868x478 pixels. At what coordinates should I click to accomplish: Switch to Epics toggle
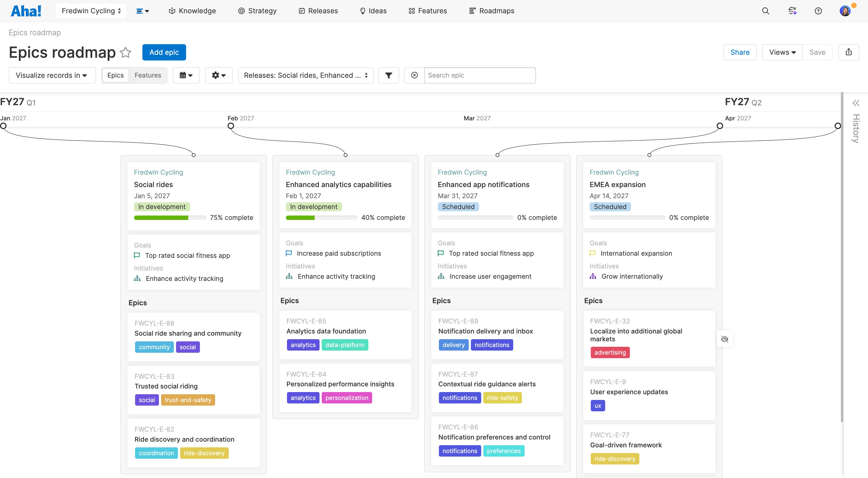click(115, 75)
